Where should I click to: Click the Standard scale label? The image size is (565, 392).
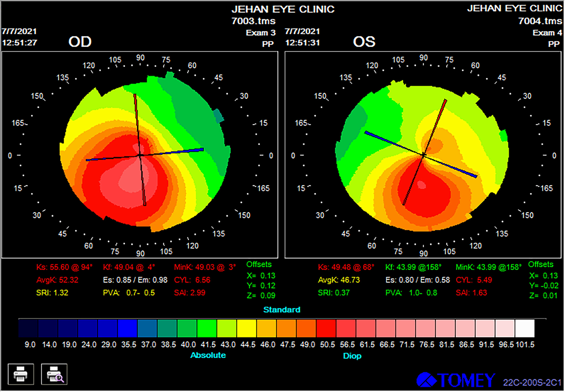(282, 310)
